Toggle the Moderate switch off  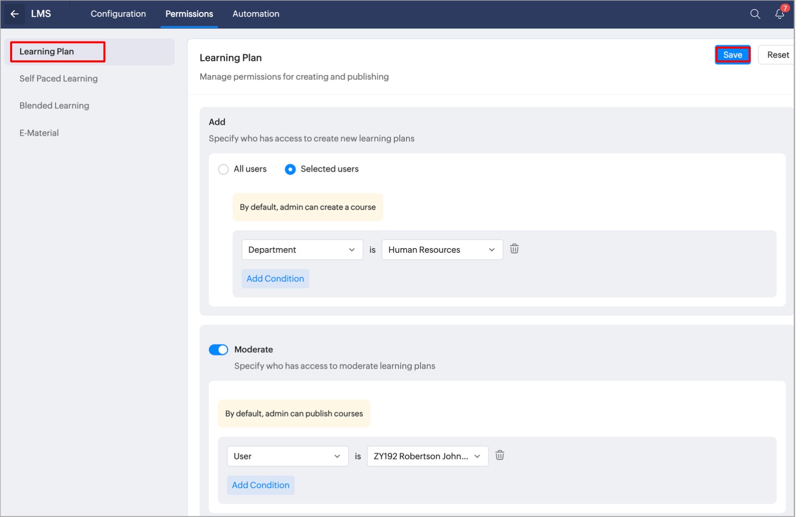[219, 350]
